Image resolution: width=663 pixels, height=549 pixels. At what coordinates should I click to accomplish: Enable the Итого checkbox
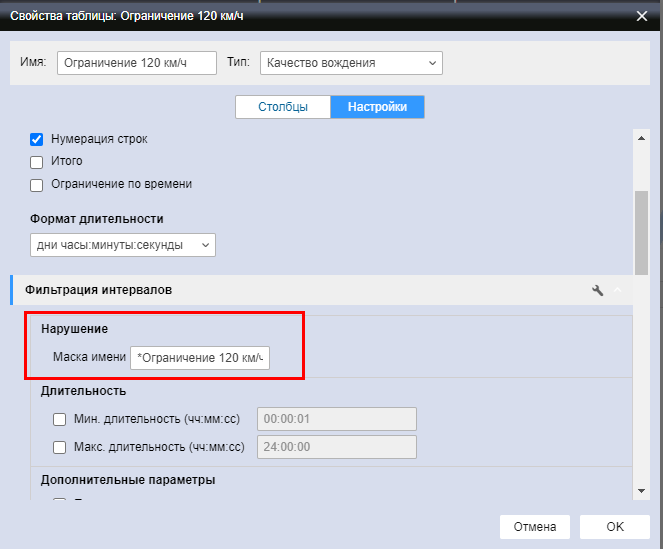37,161
